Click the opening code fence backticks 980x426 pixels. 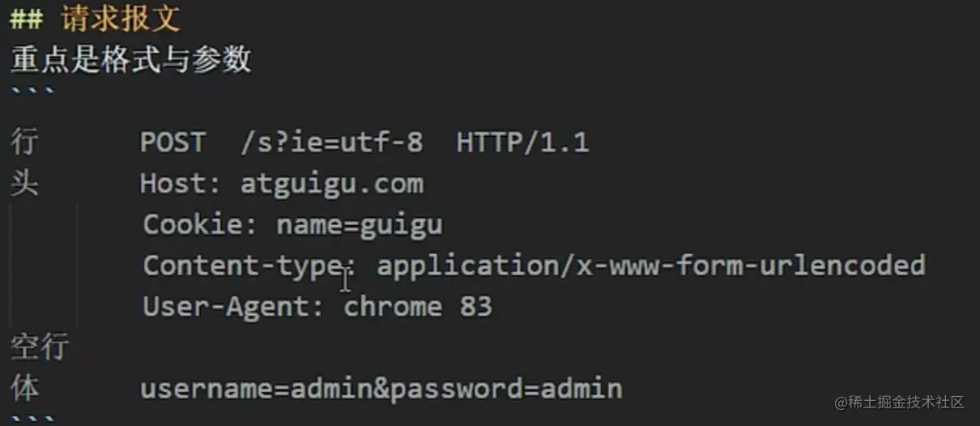click(x=32, y=92)
